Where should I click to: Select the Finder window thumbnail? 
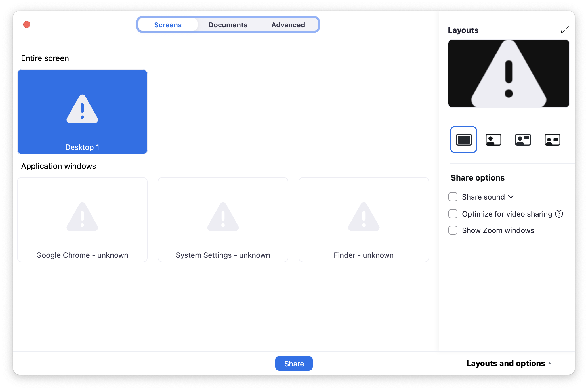364,220
